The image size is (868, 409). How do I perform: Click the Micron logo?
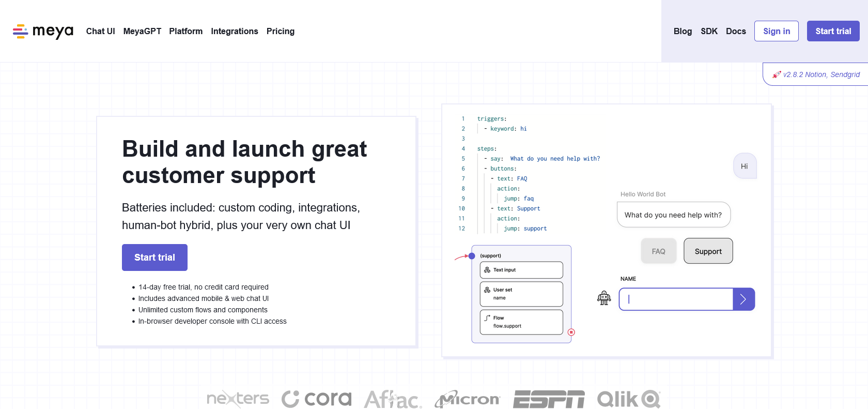click(x=468, y=399)
